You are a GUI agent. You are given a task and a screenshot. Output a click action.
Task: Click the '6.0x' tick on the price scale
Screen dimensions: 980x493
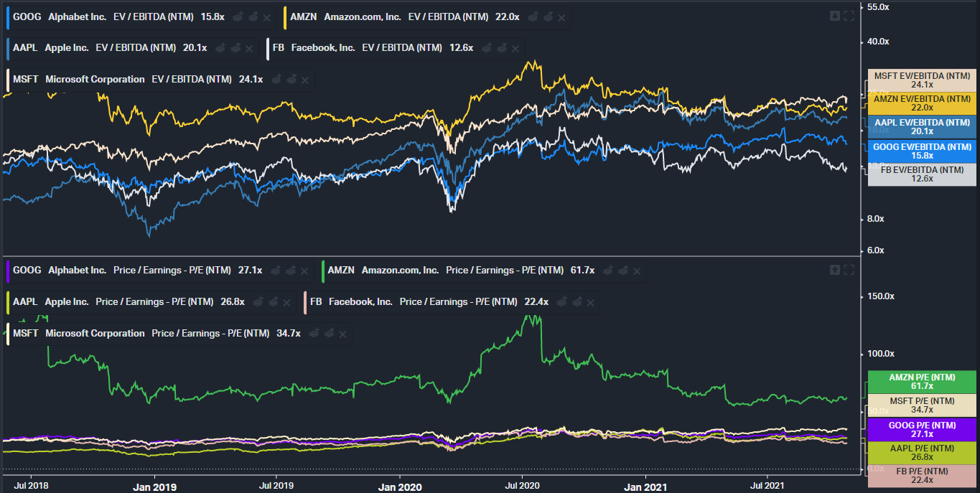pyautogui.click(x=877, y=250)
